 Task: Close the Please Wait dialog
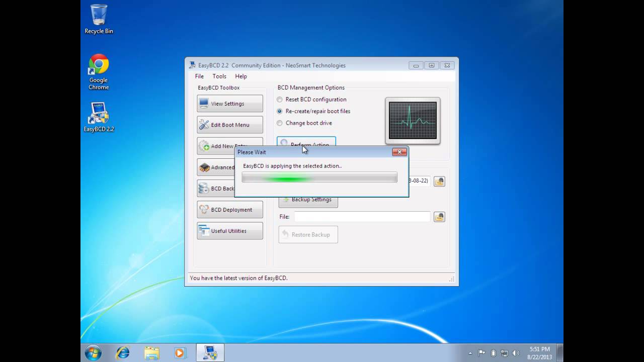[x=399, y=152]
